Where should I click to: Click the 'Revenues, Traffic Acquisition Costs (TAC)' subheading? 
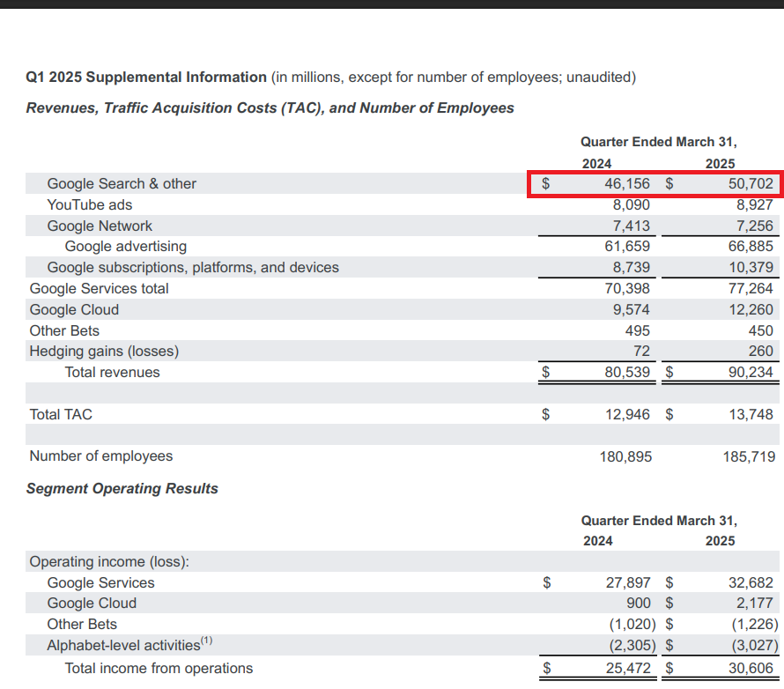click(x=174, y=108)
